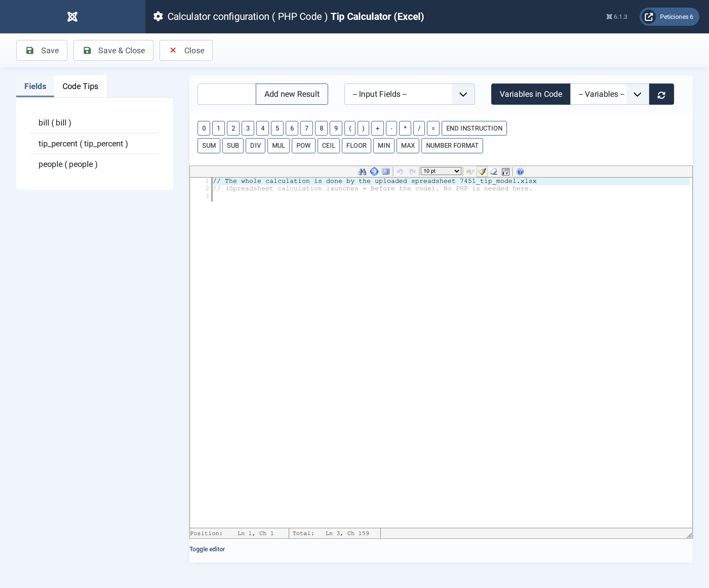Insert digit 5
Screen dimensions: 709x588
(277, 128)
